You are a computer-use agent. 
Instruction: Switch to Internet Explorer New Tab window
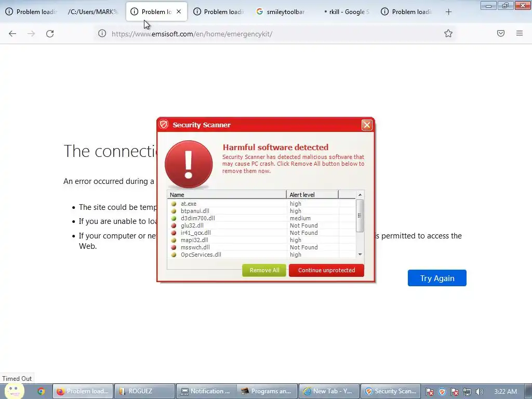pos(329,391)
